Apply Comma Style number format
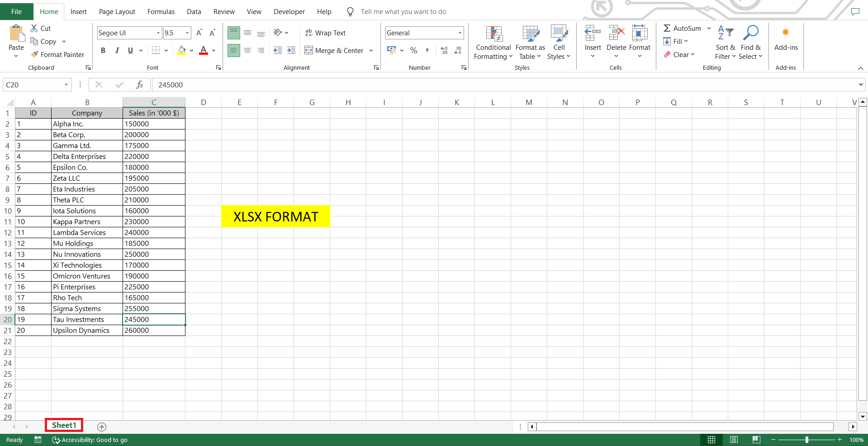 [x=427, y=50]
